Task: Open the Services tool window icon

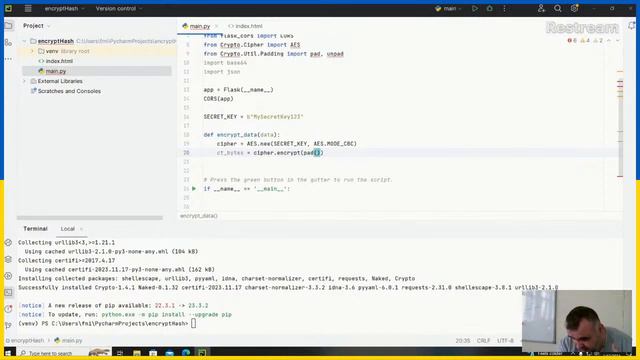Action: point(8,276)
